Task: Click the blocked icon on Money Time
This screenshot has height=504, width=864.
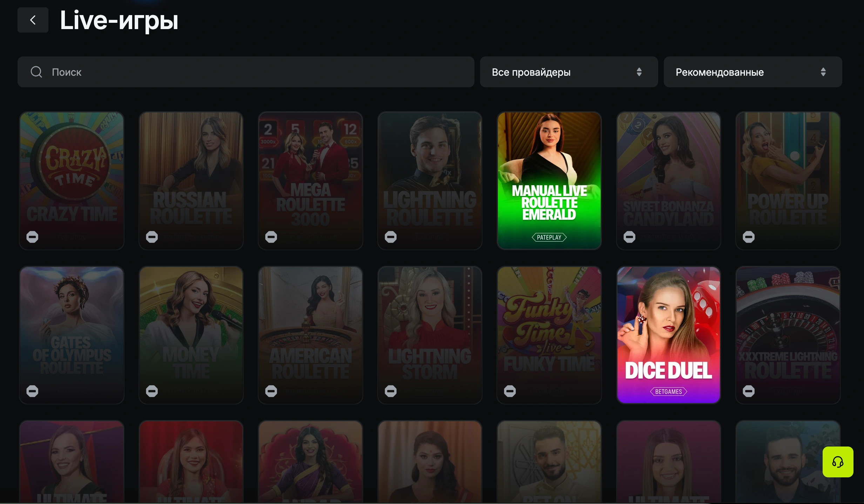Action: coord(152,391)
